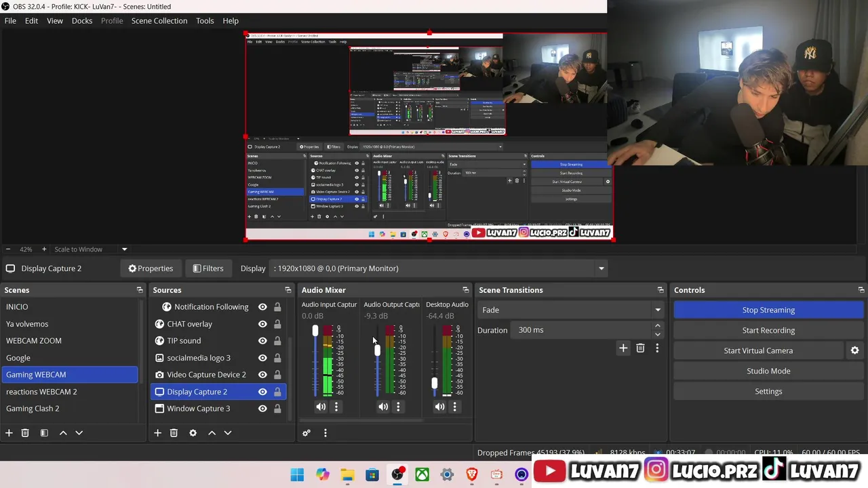Hide the Video Capture Device 2 source
Screen dimensions: 868x488
pos(262,375)
